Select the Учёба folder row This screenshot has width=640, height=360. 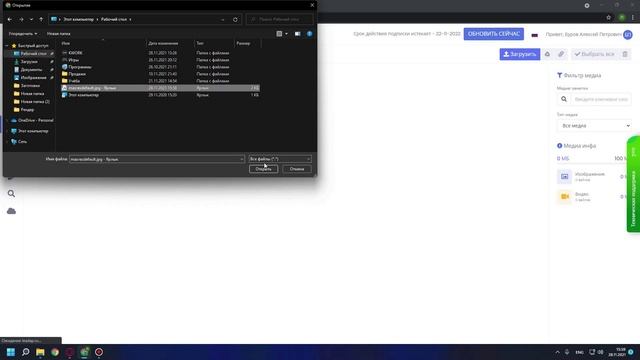tap(160, 81)
